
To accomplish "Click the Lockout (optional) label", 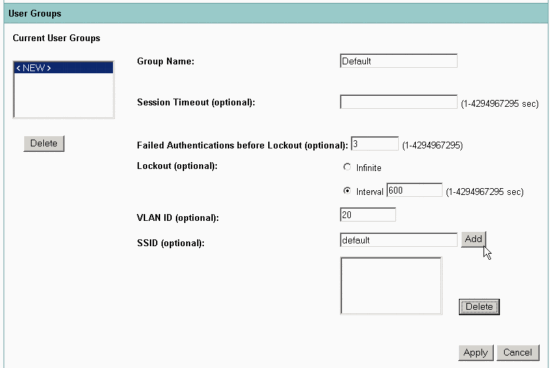I will [177, 166].
